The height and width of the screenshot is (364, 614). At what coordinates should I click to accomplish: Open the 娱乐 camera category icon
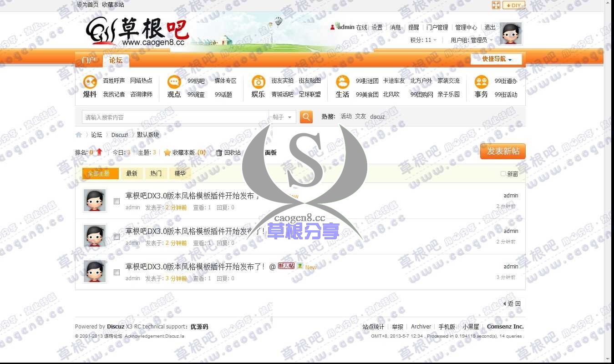point(258,82)
